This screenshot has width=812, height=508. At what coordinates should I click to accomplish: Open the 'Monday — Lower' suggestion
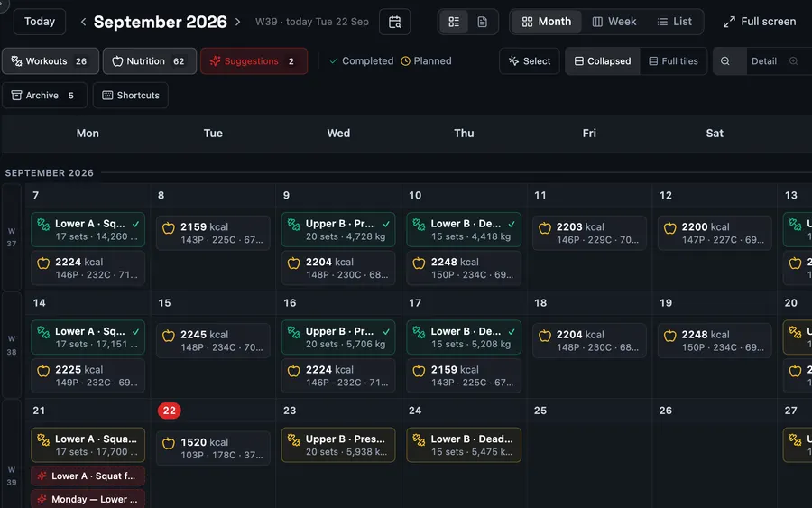tap(88, 499)
